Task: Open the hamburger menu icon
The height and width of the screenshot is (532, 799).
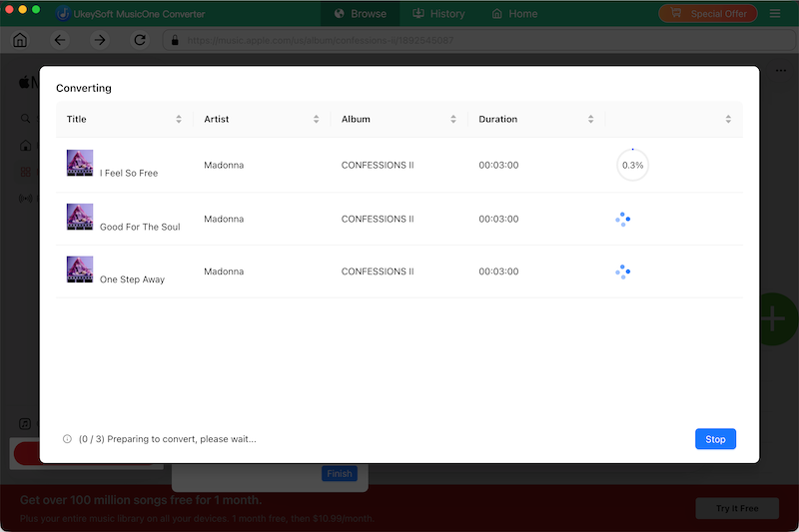Action: [775, 14]
